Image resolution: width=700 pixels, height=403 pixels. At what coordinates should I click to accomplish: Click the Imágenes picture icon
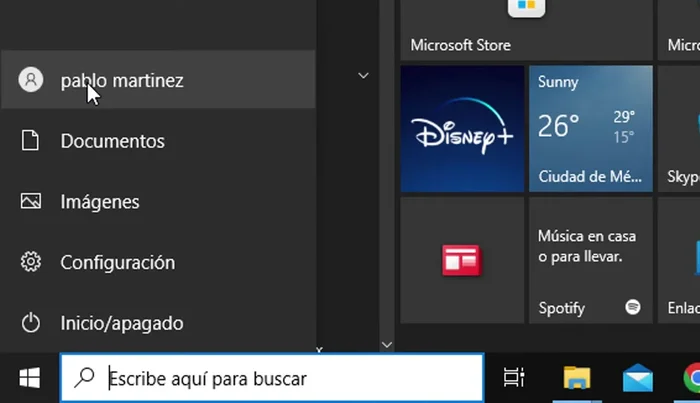pyautogui.click(x=31, y=201)
